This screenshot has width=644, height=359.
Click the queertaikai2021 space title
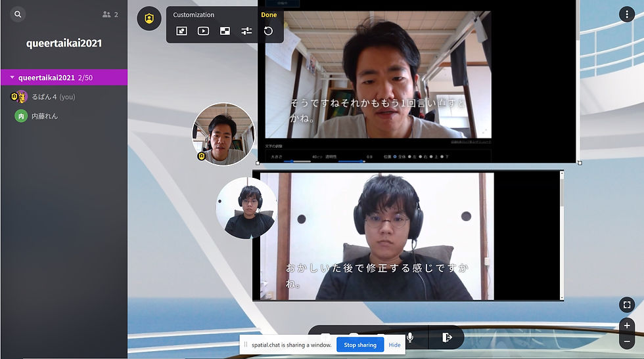(64, 43)
